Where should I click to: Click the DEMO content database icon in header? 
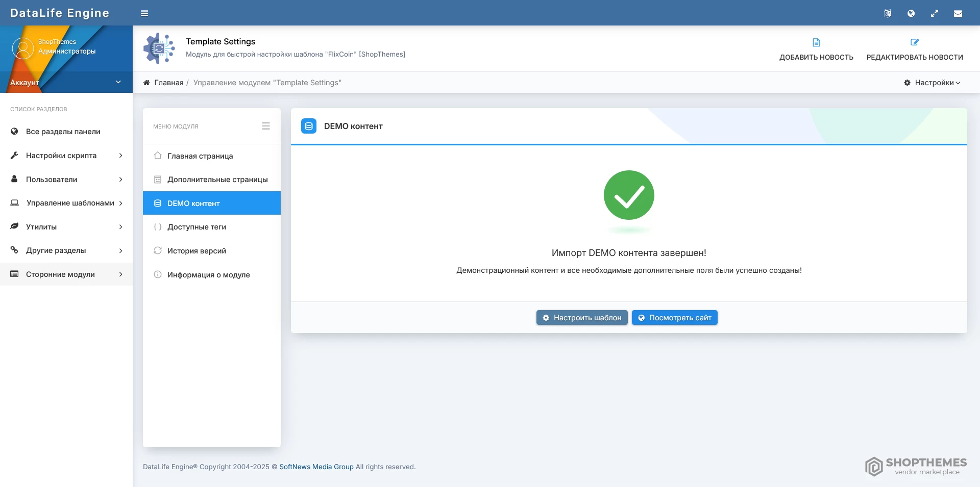pyautogui.click(x=309, y=126)
